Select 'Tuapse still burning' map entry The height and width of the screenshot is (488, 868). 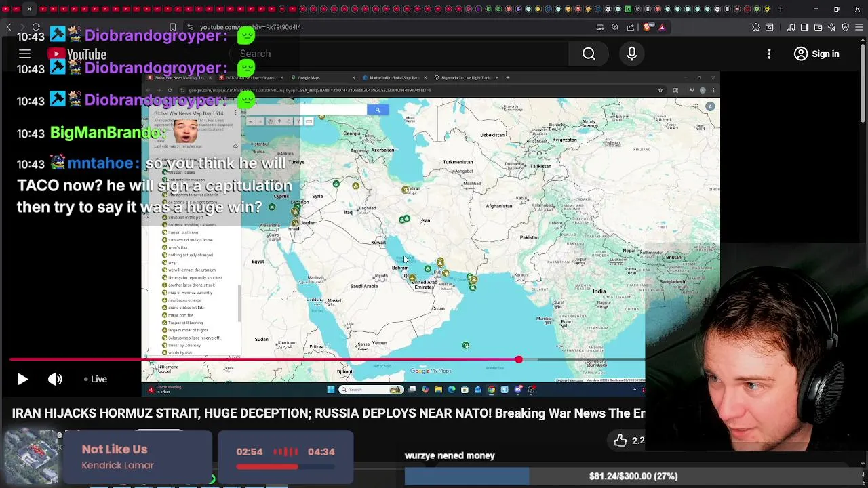point(186,323)
